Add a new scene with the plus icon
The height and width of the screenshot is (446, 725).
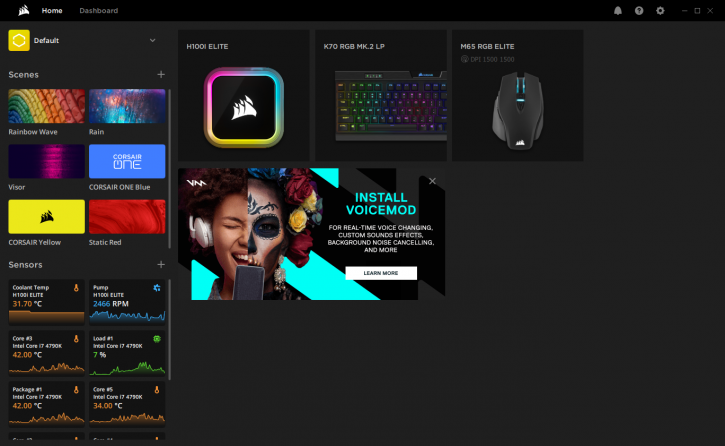point(161,74)
